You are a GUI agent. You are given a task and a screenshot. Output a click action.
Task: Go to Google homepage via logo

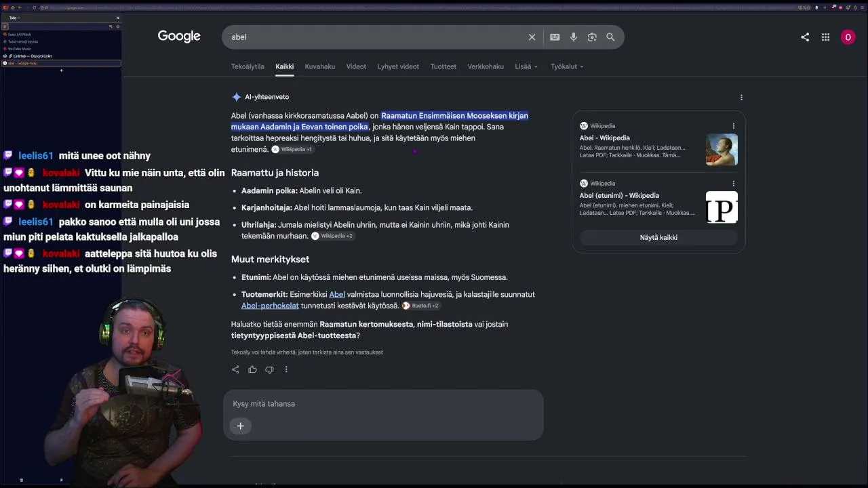[179, 37]
